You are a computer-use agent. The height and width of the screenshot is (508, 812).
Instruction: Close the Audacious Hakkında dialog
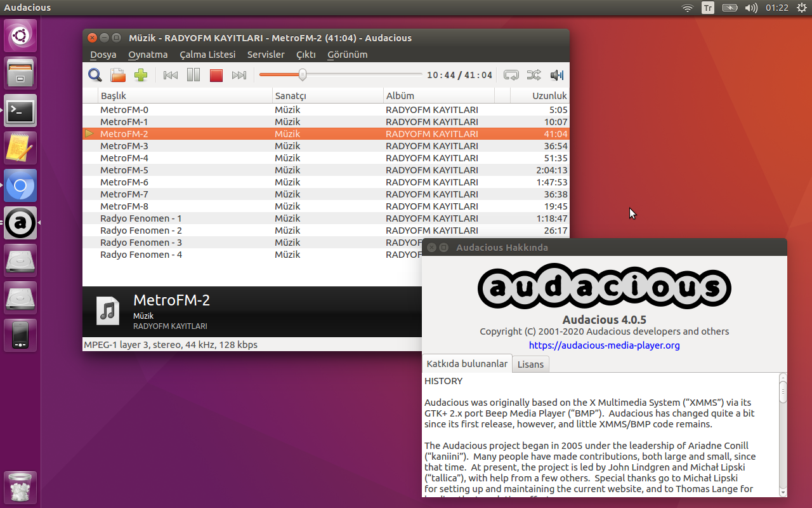(x=431, y=248)
